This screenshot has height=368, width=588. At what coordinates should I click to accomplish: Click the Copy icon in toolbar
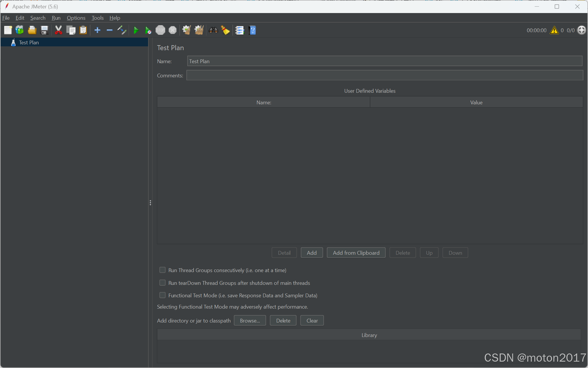pyautogui.click(x=71, y=30)
